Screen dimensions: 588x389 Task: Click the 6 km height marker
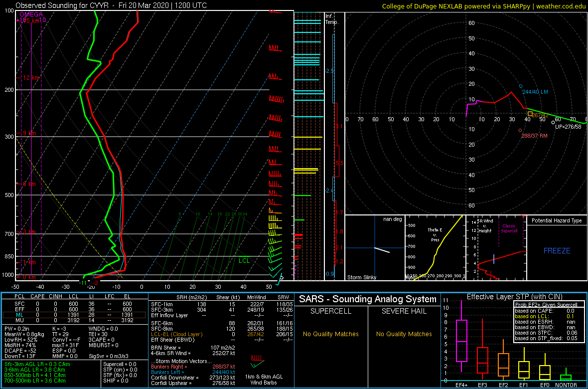point(29,184)
